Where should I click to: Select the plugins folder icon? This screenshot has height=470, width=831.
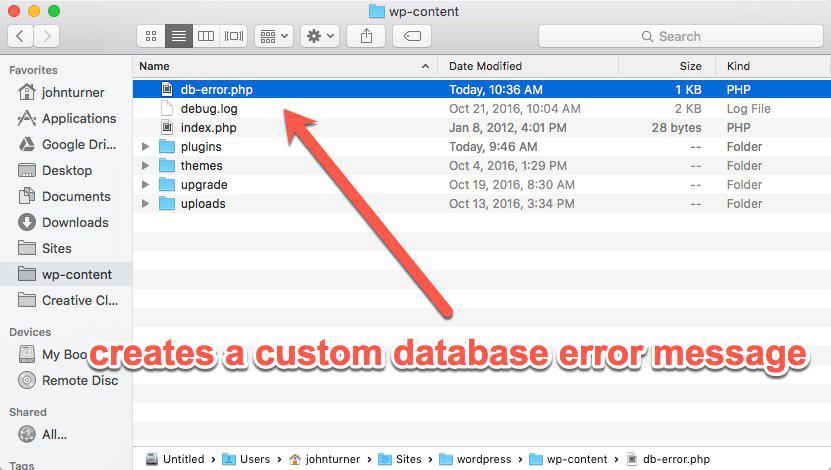167,147
